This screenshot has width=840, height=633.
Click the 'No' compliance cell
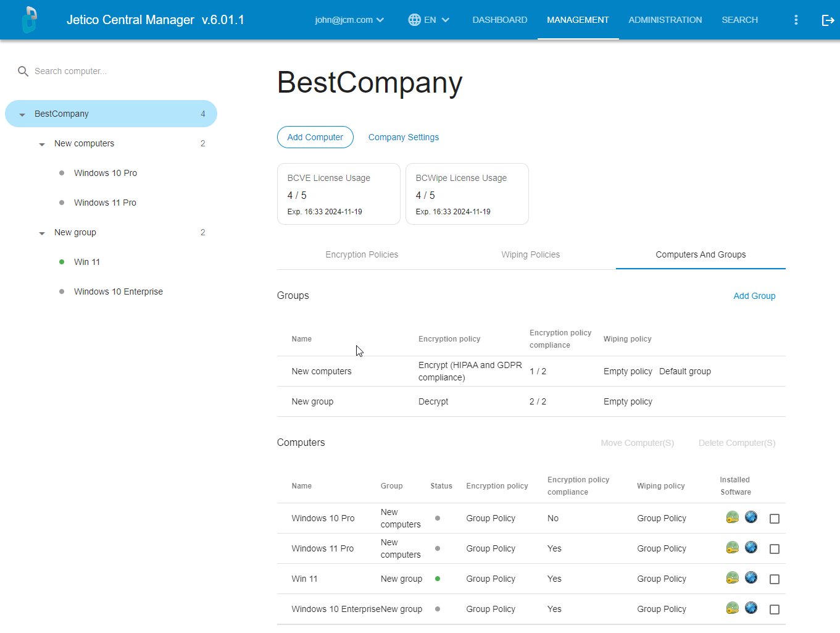coord(553,518)
